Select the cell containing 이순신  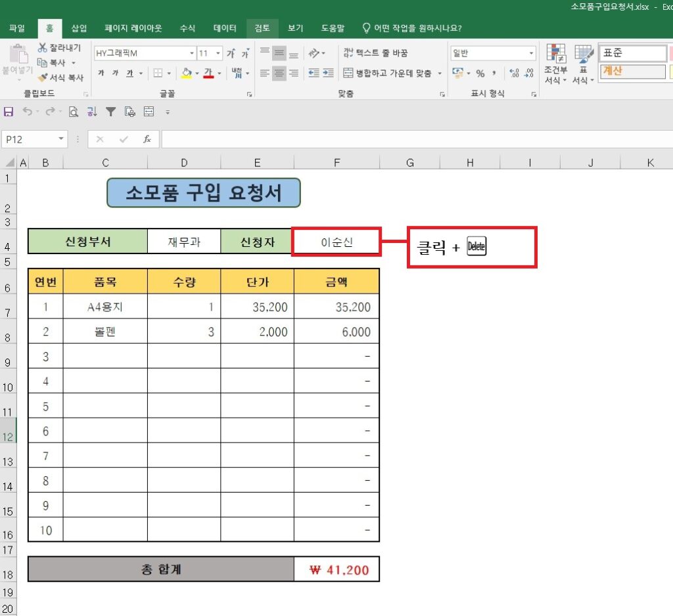coord(336,242)
